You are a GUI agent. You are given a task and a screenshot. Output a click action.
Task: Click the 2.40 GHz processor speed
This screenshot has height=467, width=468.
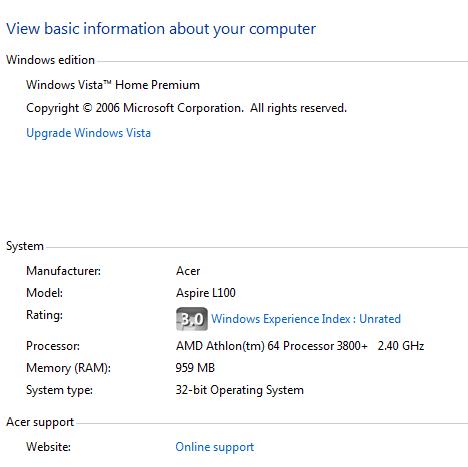[401, 346]
